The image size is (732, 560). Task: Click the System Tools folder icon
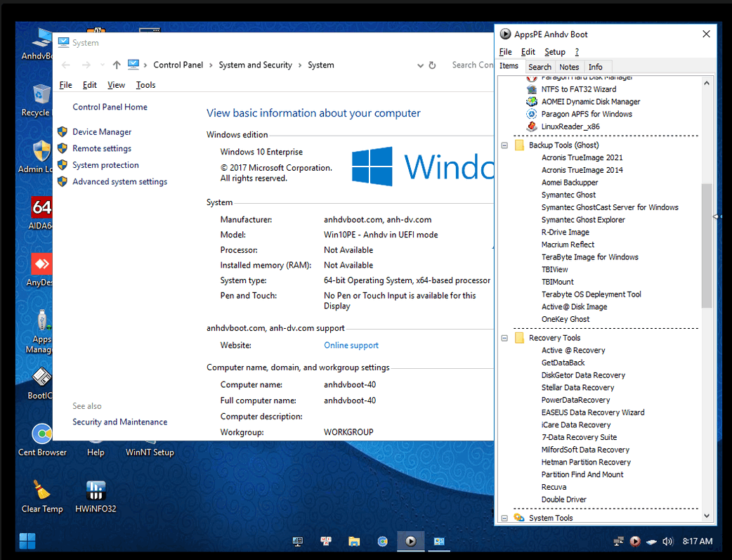click(518, 518)
